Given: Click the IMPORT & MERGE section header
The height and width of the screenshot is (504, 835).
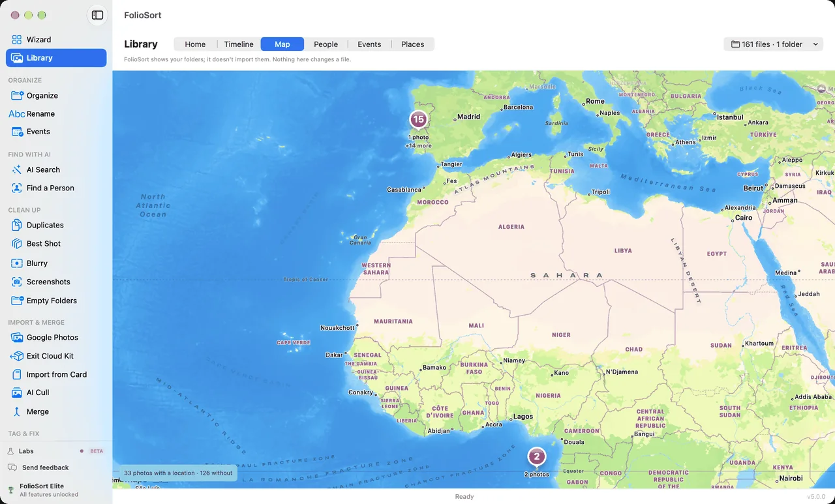Looking at the screenshot, I should click(37, 322).
